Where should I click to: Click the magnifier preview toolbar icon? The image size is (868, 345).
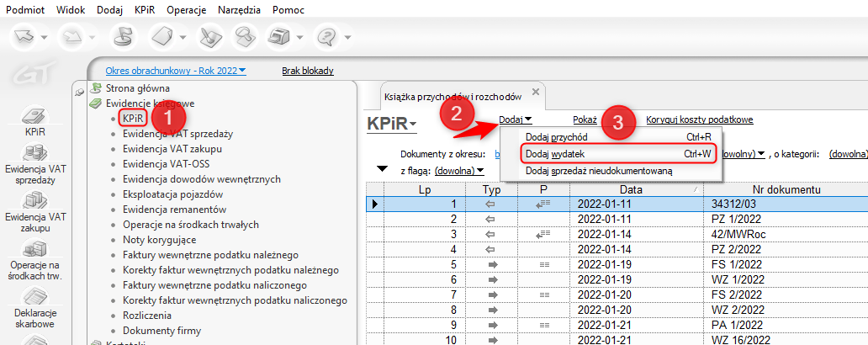tap(244, 38)
